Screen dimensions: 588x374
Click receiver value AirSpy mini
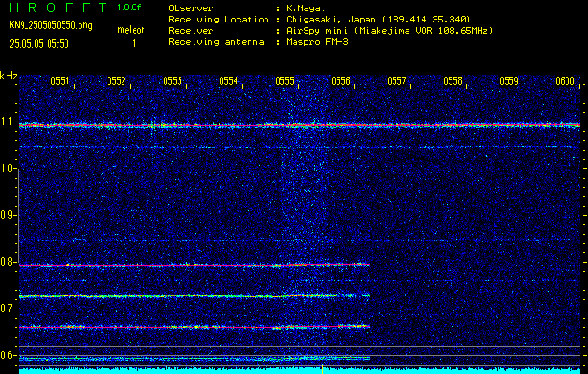pyautogui.click(x=317, y=31)
